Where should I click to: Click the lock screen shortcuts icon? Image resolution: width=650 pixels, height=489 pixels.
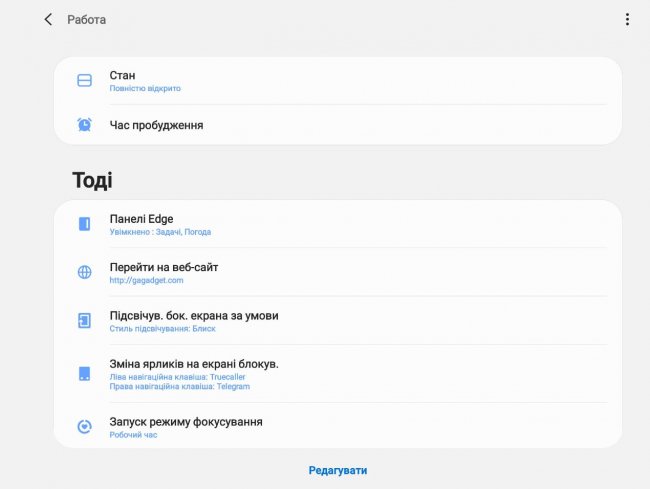pyautogui.click(x=85, y=374)
